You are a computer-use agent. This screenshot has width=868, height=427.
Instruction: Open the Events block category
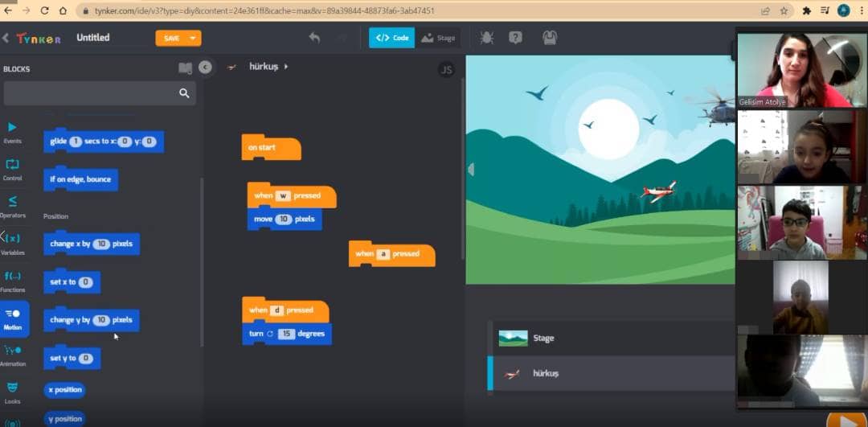point(12,132)
